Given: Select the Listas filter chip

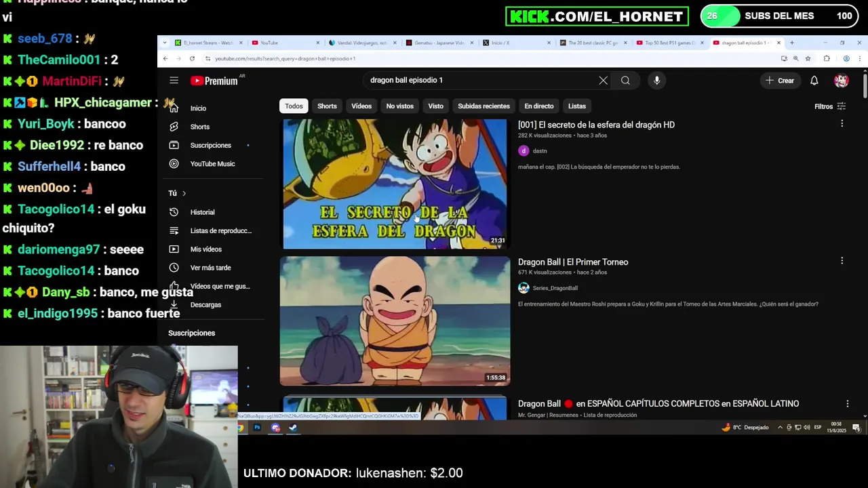Looking at the screenshot, I should [577, 106].
